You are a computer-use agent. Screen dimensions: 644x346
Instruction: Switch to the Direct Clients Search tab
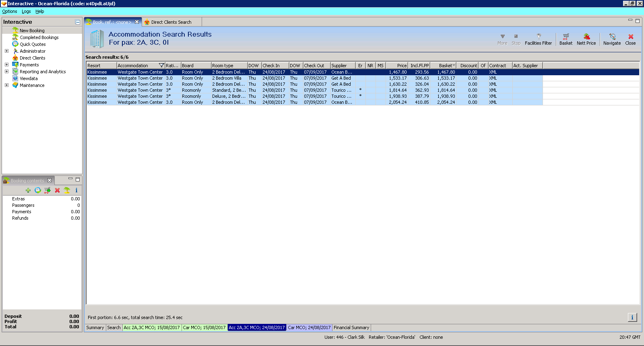coord(171,22)
